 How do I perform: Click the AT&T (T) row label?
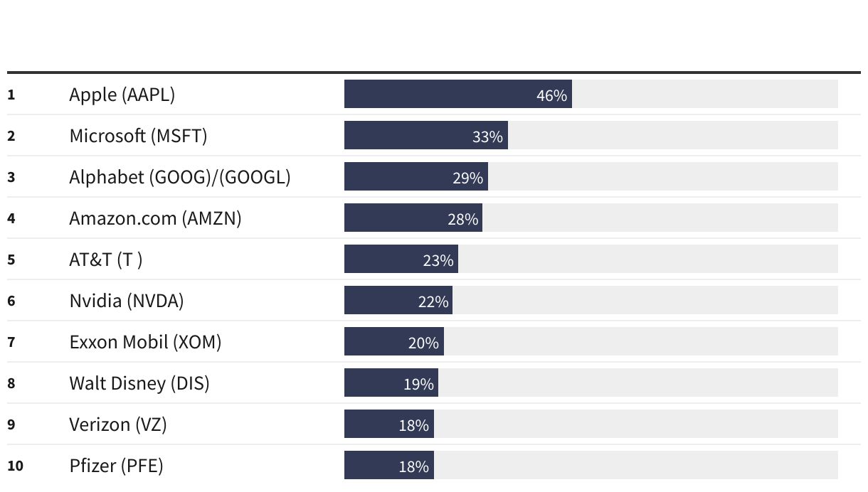[105, 260]
